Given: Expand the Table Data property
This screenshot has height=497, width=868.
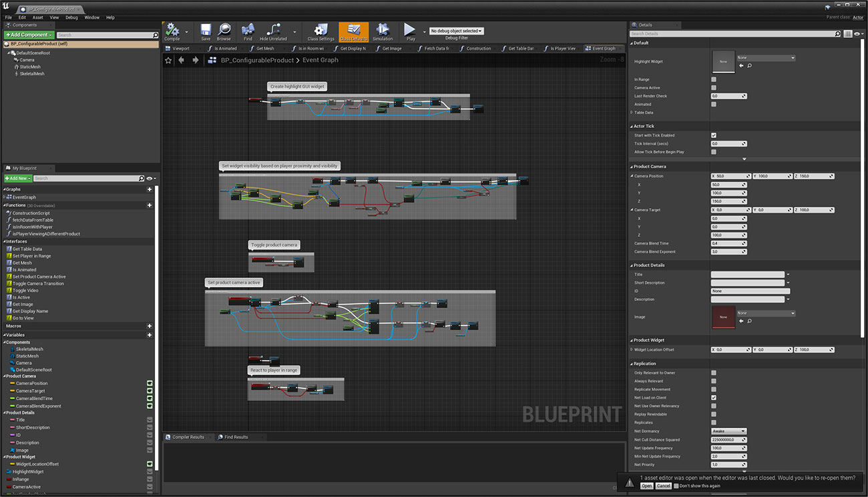Looking at the screenshot, I should pos(632,113).
